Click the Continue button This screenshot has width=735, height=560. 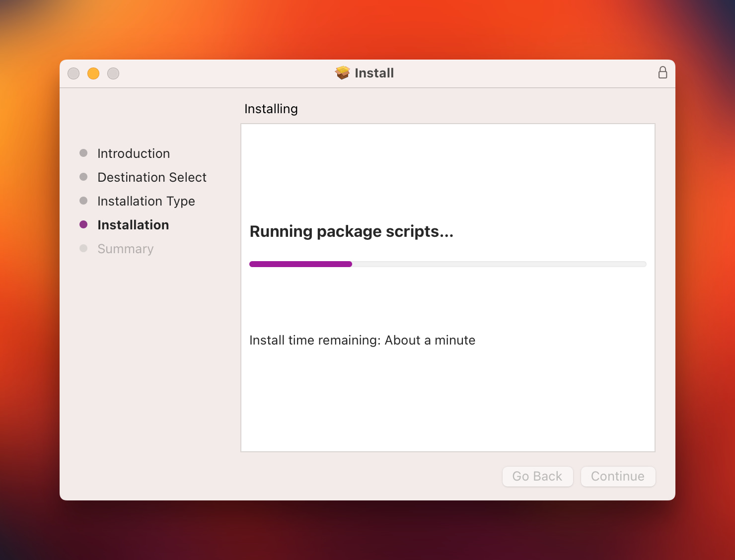coord(618,476)
